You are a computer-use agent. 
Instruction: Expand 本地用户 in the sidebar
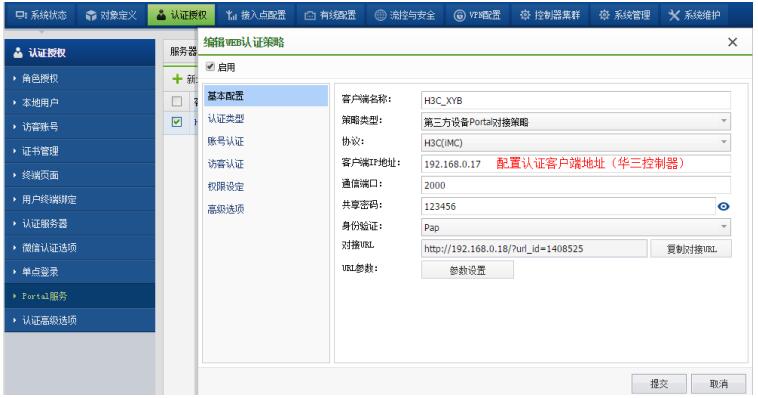click(80, 103)
